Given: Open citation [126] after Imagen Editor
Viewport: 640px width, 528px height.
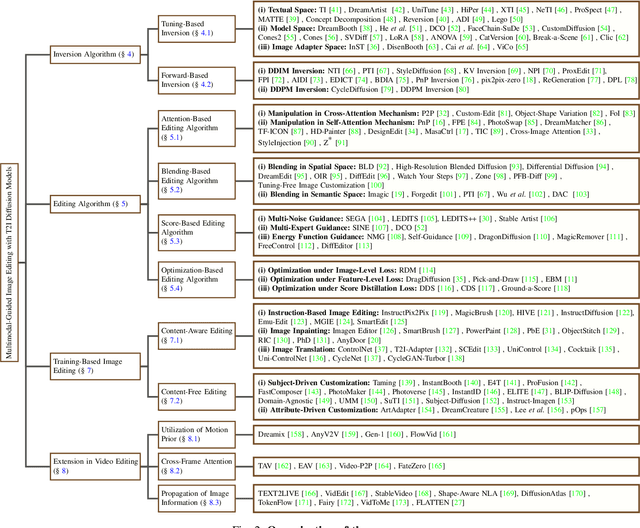Looking at the screenshot, I should point(388,331).
